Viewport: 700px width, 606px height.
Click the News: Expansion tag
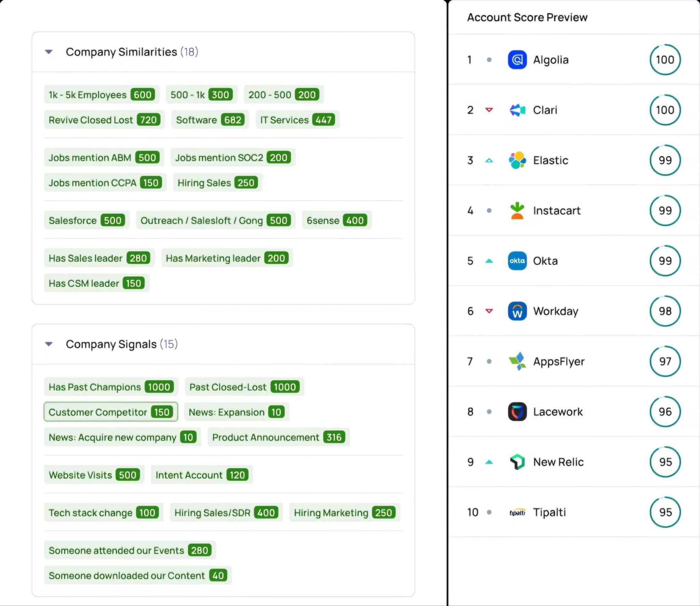pos(237,412)
